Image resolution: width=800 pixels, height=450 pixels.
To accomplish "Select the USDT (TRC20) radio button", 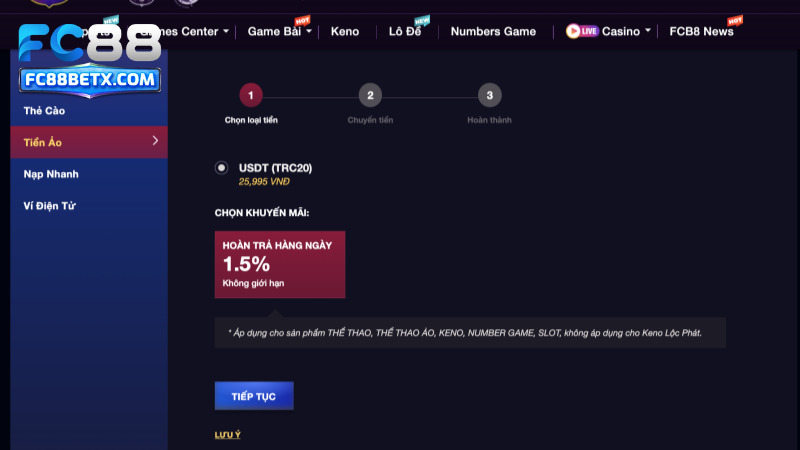I will click(x=221, y=167).
